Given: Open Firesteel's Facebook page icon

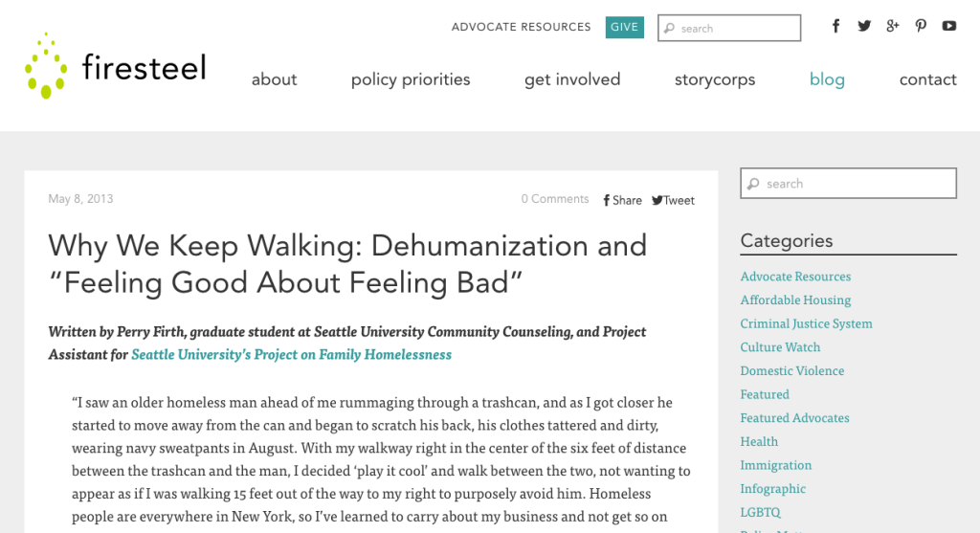Looking at the screenshot, I should (x=835, y=26).
